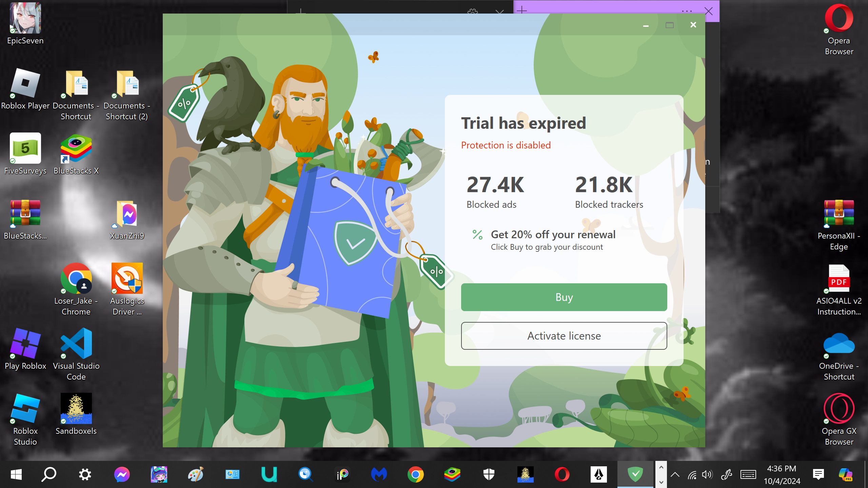Open the Windows Start menu

point(16,474)
